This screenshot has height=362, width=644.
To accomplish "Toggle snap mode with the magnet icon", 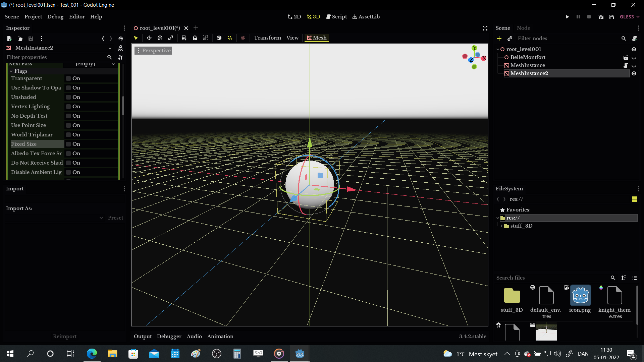I will tap(230, 38).
